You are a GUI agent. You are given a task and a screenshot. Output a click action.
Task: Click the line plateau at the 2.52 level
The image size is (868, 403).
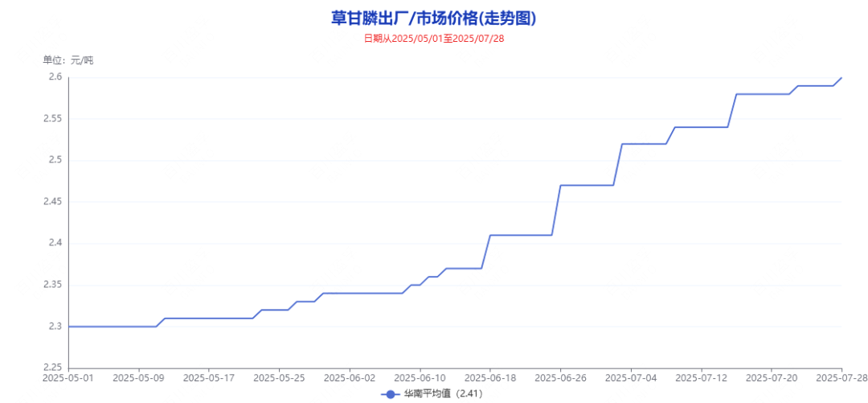pyautogui.click(x=644, y=144)
